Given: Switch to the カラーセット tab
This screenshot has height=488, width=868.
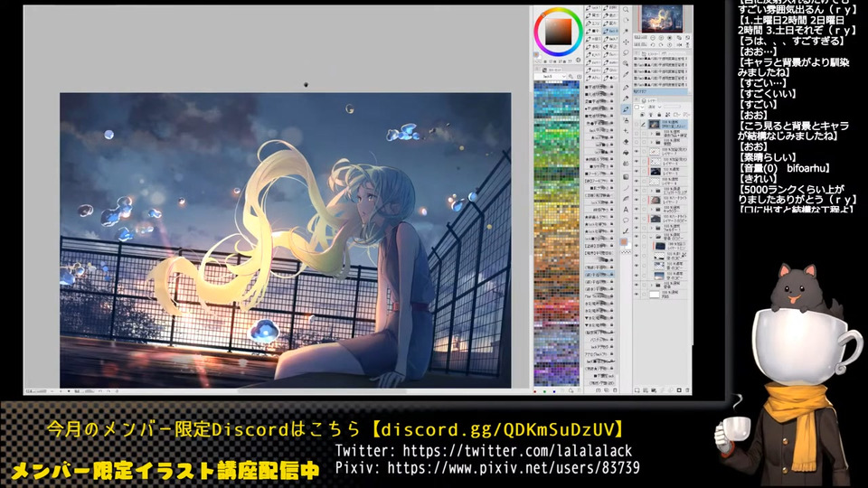Looking at the screenshot, I should tap(552, 70).
